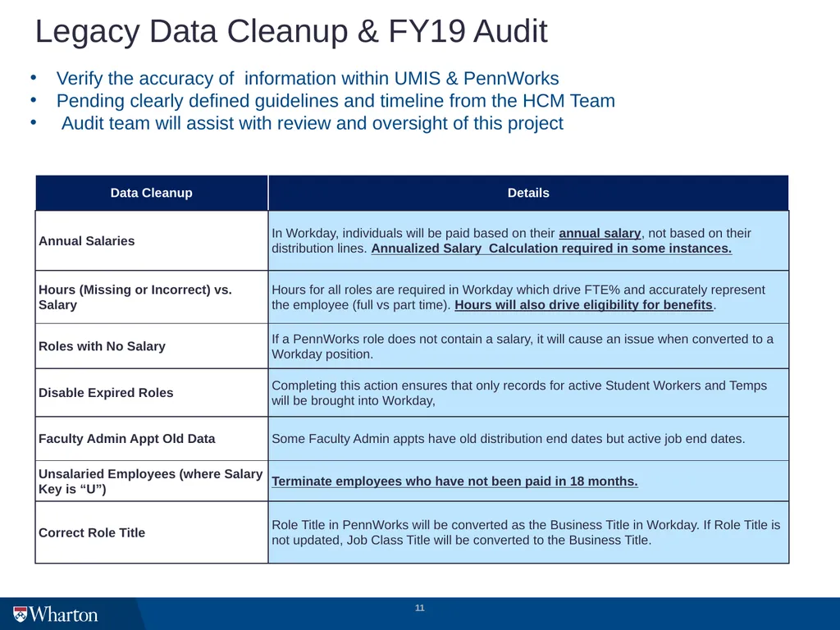Click the 'Details' column header

[528, 193]
